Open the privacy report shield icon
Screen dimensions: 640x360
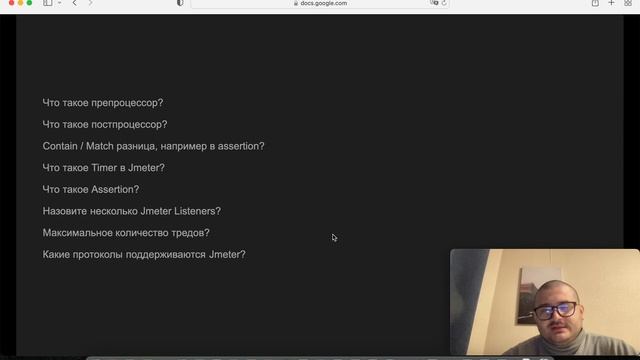180,3
